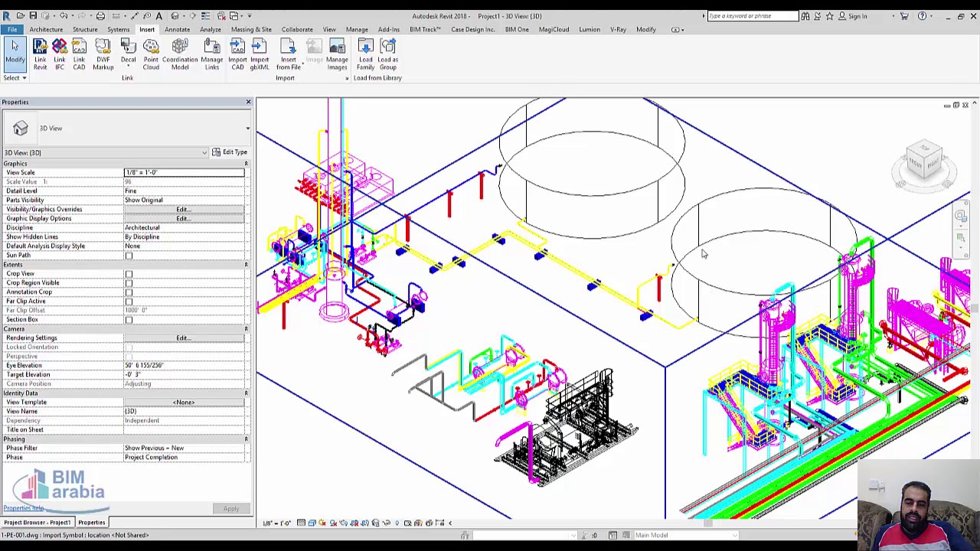
Task: Collapse the Graphics section in Properties
Action: pyautogui.click(x=246, y=164)
